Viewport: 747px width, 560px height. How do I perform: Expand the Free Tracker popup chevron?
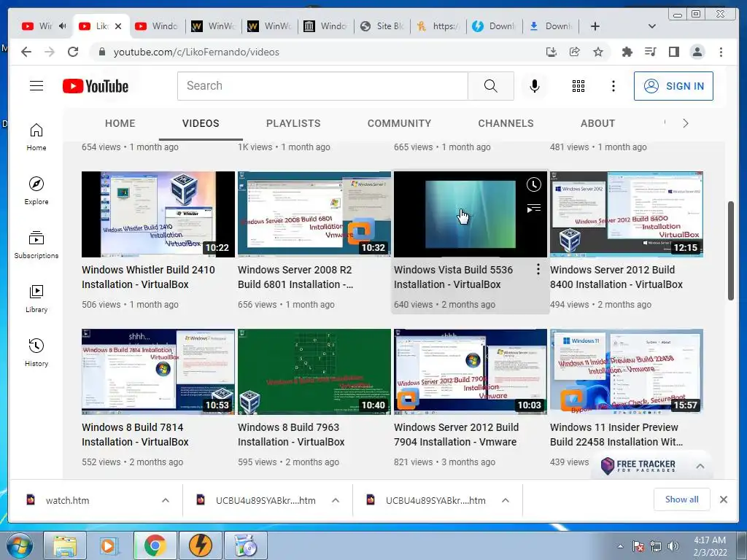[x=700, y=466]
